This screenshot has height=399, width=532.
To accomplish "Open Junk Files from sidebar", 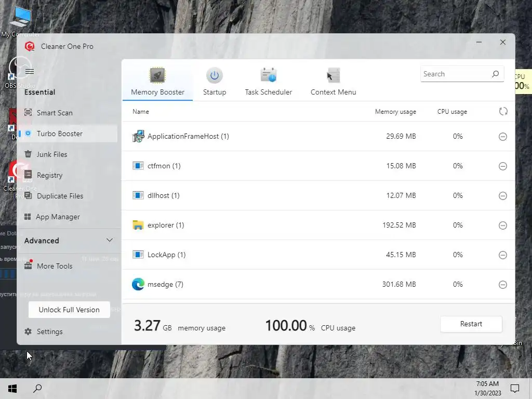I will point(68,154).
